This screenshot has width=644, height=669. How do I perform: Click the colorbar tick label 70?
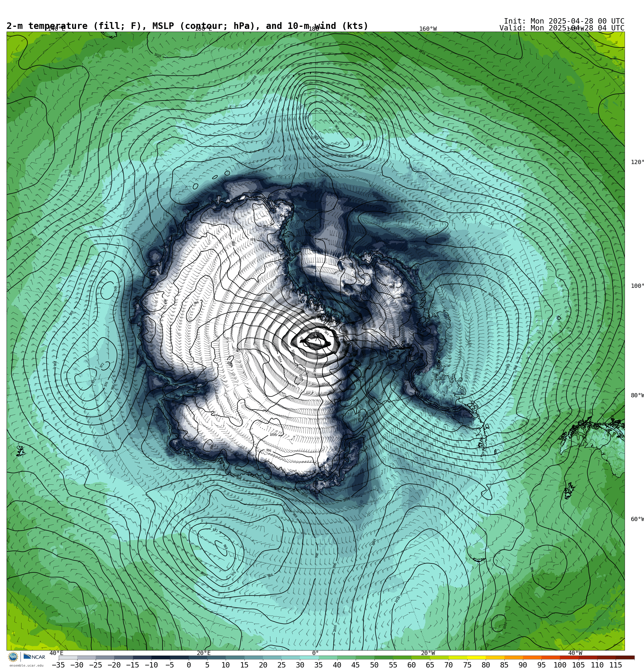click(x=448, y=665)
